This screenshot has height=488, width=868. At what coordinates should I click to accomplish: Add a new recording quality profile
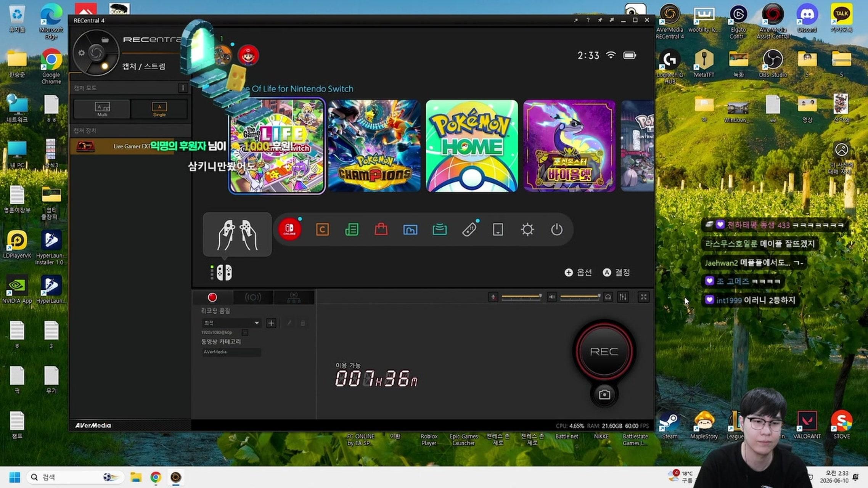pos(271,323)
